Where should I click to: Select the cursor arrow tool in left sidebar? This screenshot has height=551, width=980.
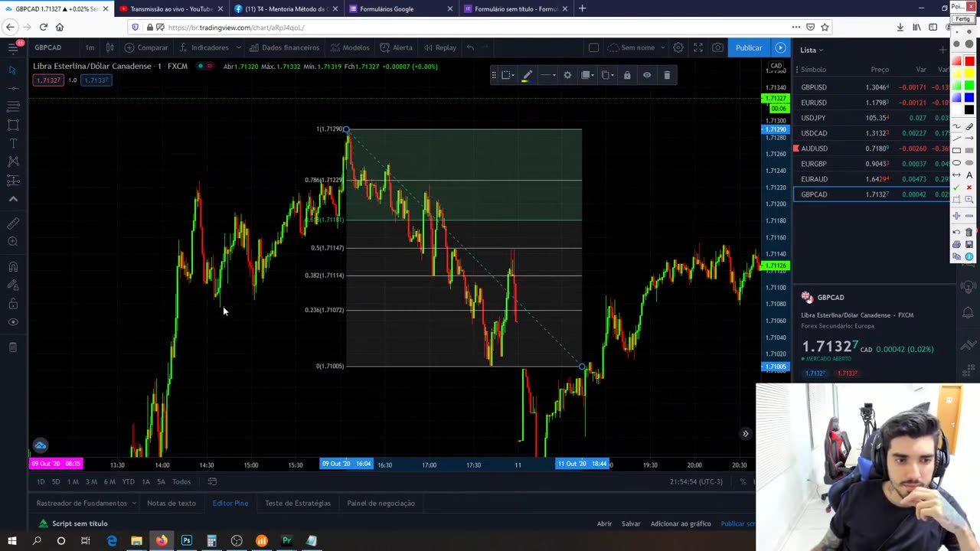pyautogui.click(x=13, y=70)
